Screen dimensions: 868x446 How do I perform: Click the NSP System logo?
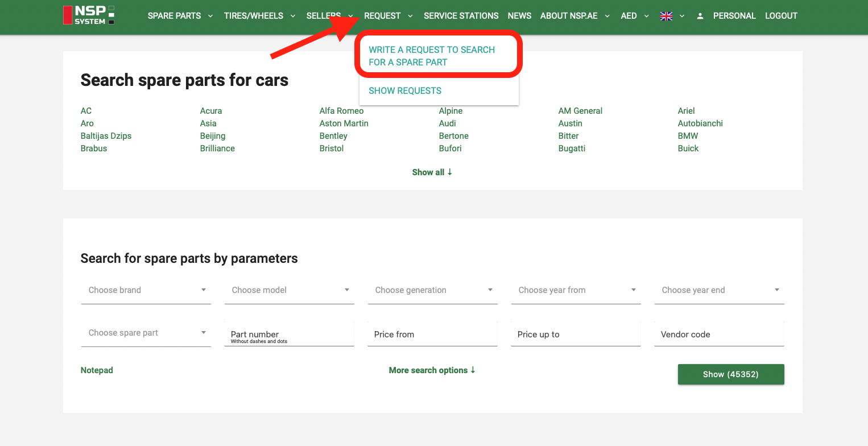(89, 15)
